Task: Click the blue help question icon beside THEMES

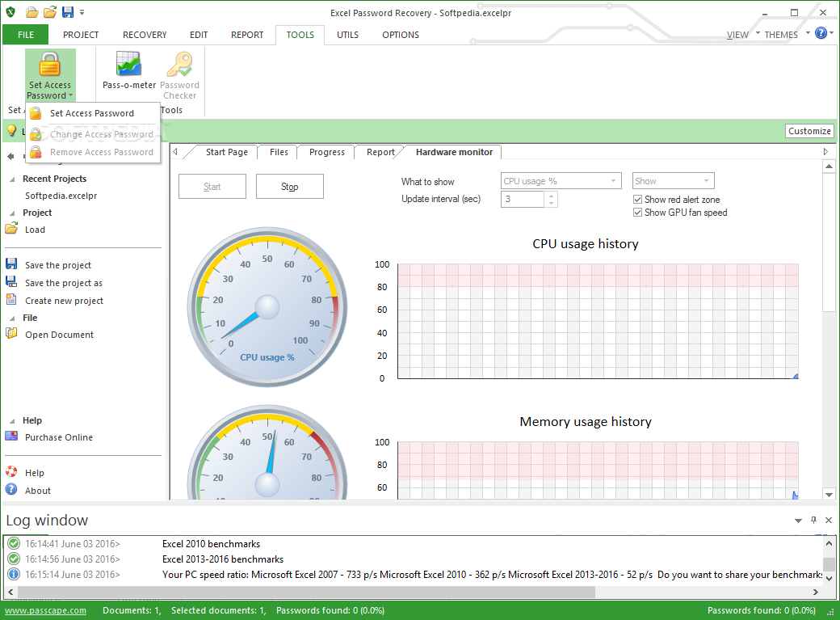Action: coord(821,33)
